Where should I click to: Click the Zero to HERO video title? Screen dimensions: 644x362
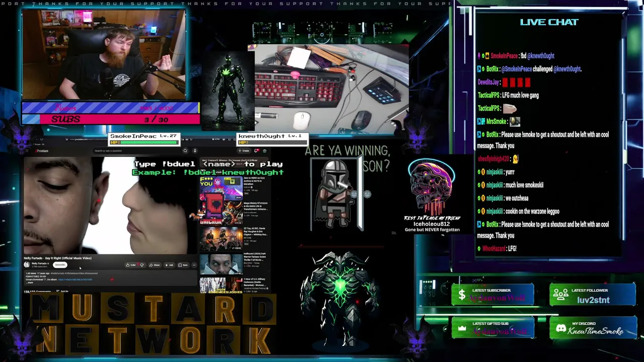point(255,181)
